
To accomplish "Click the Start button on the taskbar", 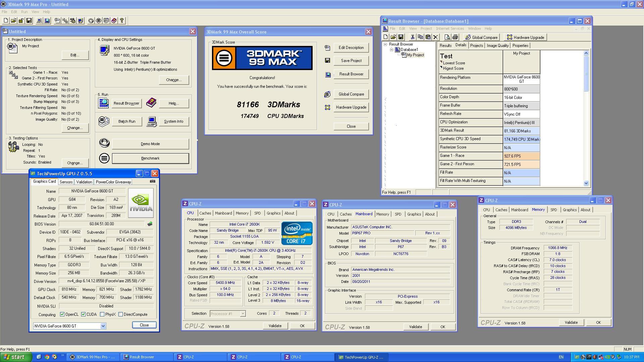I will point(16,357).
